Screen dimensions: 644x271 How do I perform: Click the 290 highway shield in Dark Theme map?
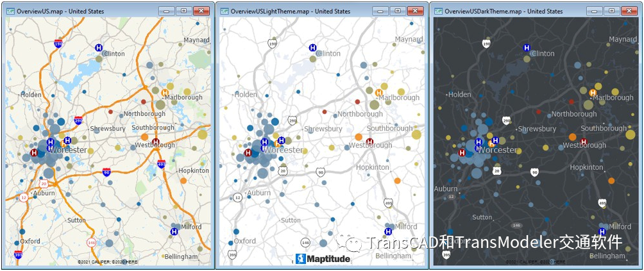[x=506, y=120]
